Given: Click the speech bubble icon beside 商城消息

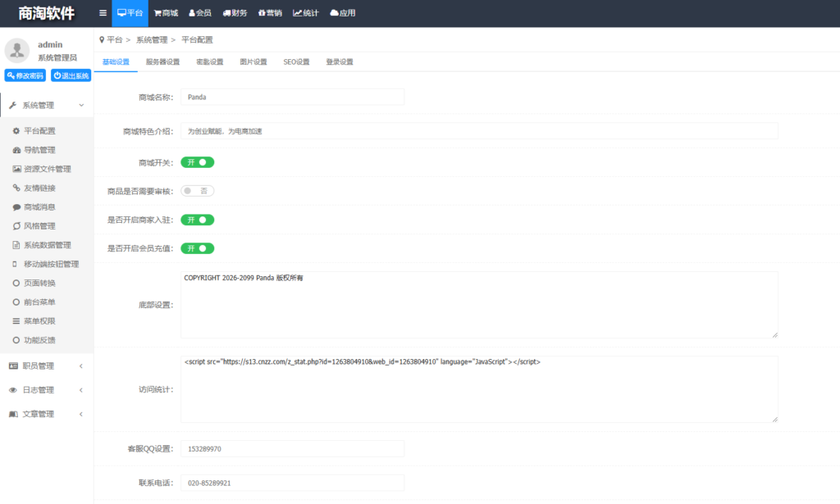Looking at the screenshot, I should coord(16,207).
